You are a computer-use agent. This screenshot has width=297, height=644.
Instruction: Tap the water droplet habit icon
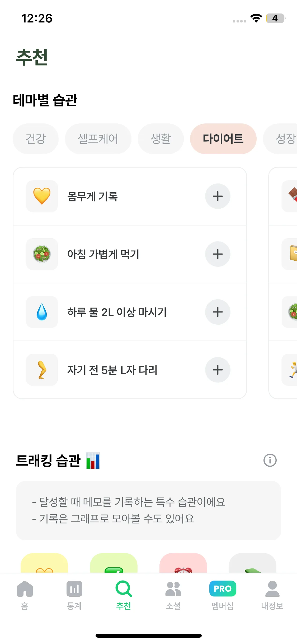point(42,312)
